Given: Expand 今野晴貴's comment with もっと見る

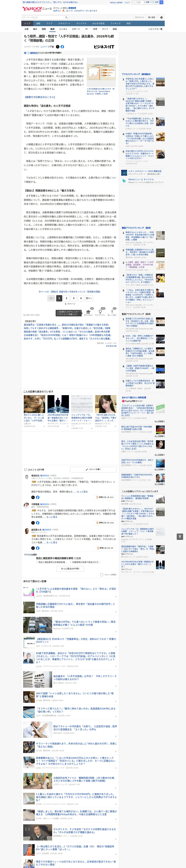Looking at the screenshot, I should coord(52,517).
